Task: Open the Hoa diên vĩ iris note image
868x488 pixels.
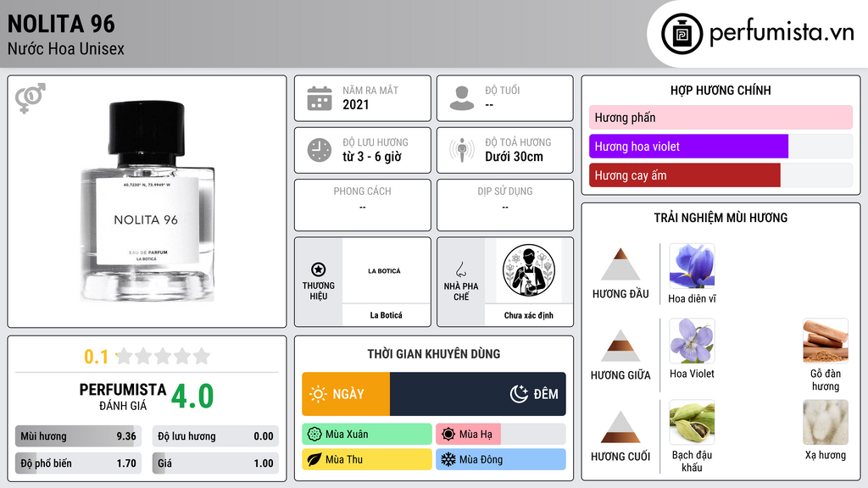Action: pos(692,266)
